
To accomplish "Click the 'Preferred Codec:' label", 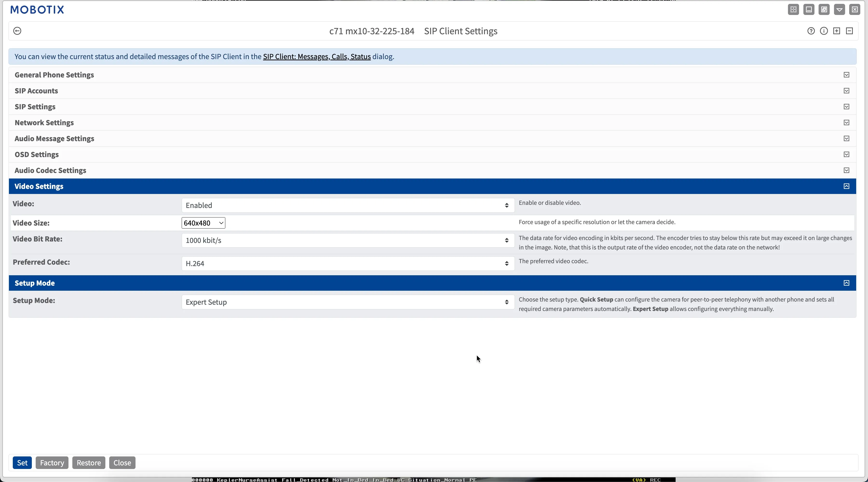I will (x=41, y=262).
